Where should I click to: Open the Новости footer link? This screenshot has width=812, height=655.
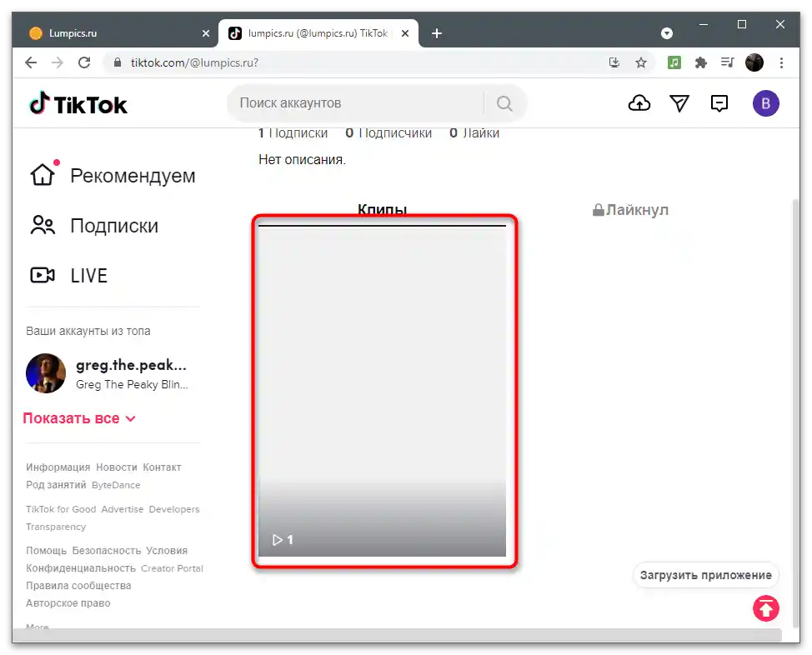click(x=117, y=467)
